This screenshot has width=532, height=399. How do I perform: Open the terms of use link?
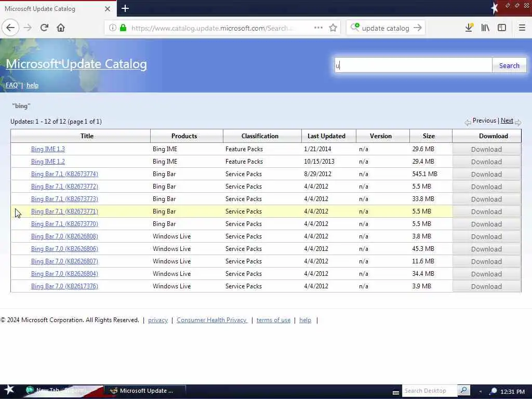(x=273, y=320)
